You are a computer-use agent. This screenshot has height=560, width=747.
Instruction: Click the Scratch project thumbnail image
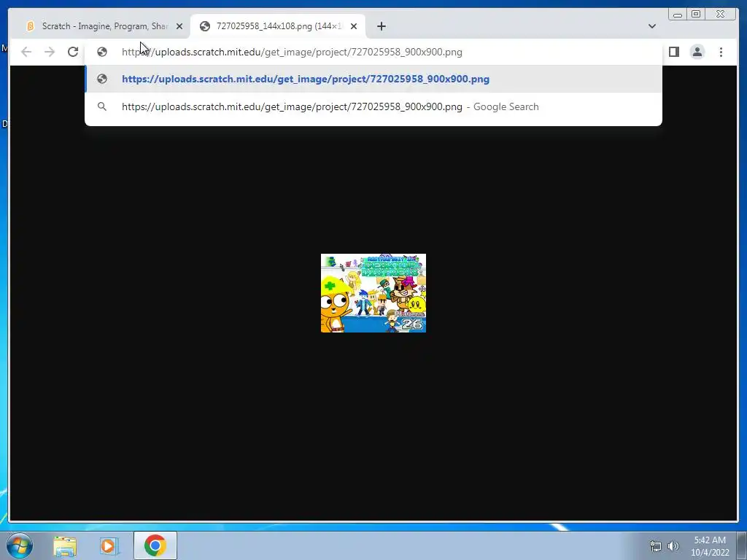373,293
